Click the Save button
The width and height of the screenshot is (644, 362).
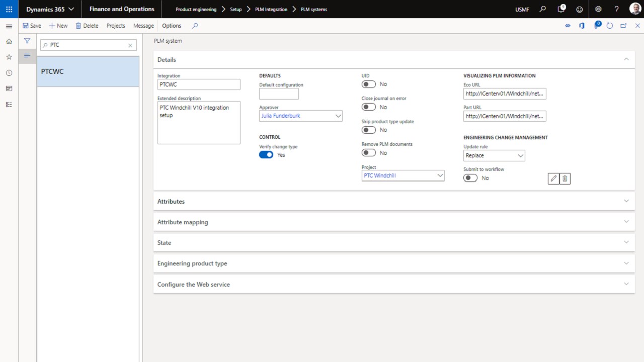[32, 26]
